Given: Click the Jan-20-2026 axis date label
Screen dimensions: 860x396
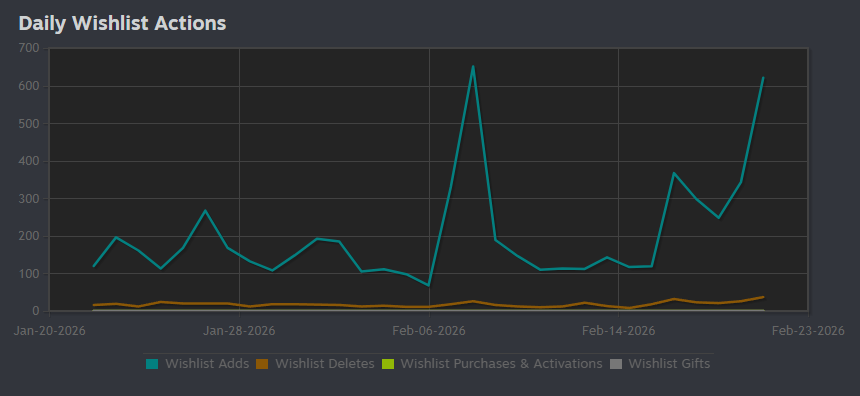Looking at the screenshot, I should (49, 331).
